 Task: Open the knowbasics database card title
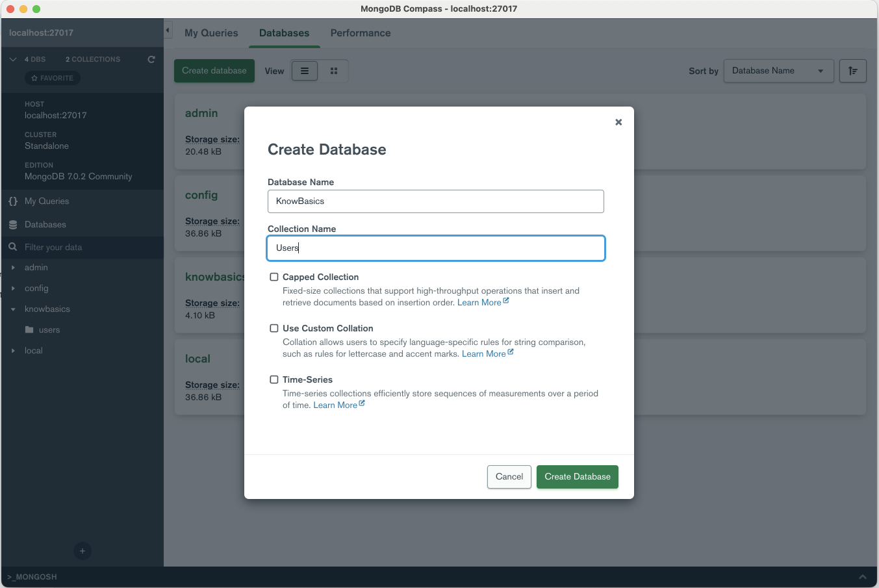214,277
